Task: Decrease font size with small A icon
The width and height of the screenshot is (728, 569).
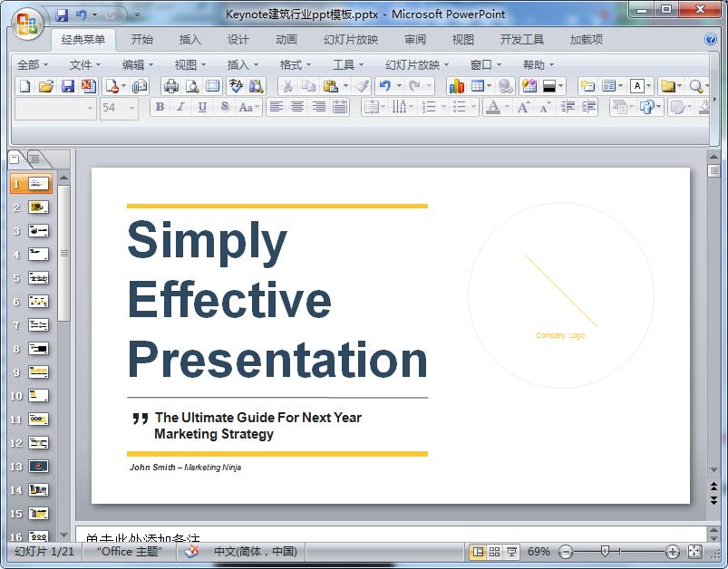Action: click(545, 108)
